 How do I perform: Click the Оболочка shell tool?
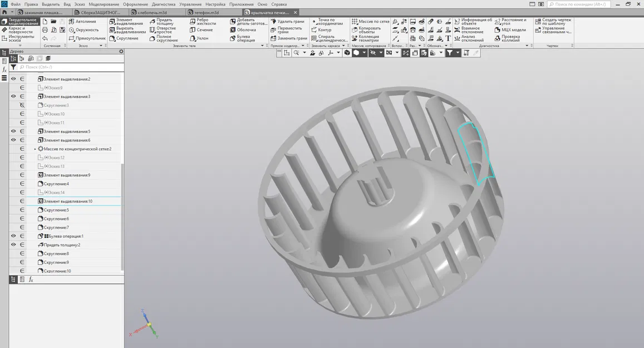(243, 30)
